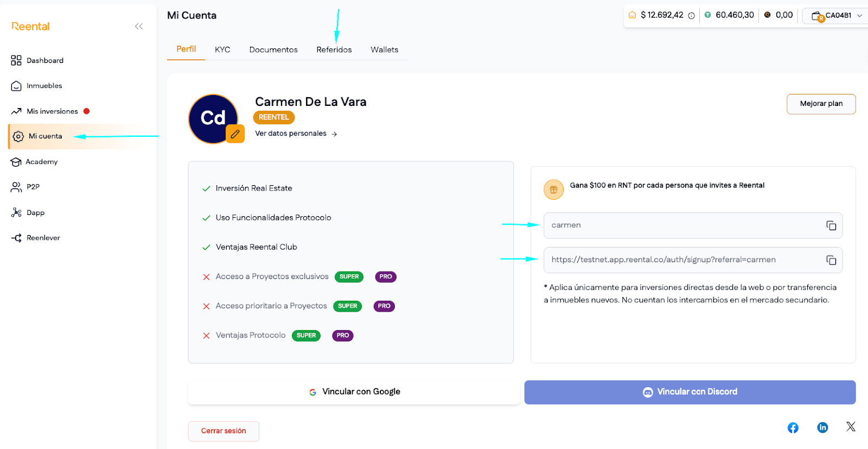Screen dimensions: 868x449
Task: Click the 60.460,30 token balance
Action: pyautogui.click(x=735, y=15)
